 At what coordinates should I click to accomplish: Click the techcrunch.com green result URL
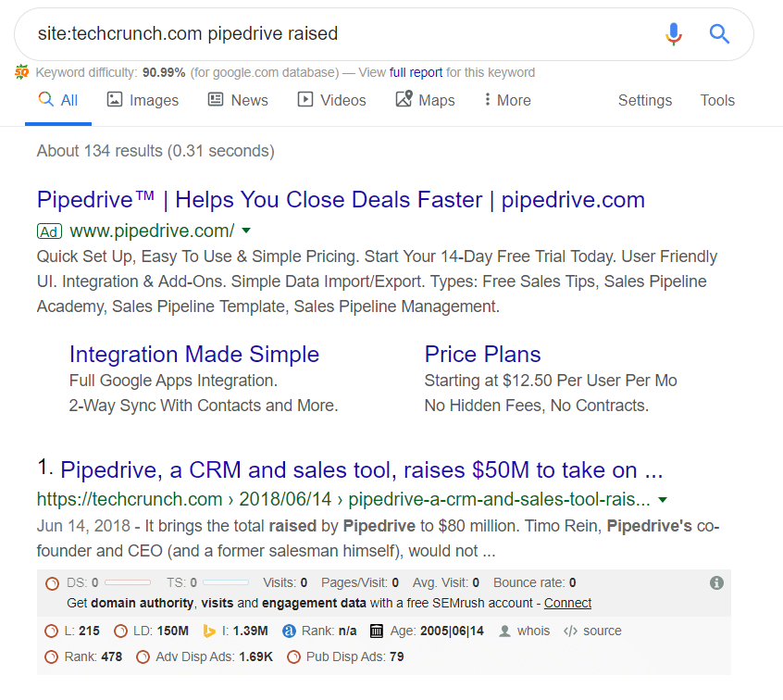[x=343, y=499]
